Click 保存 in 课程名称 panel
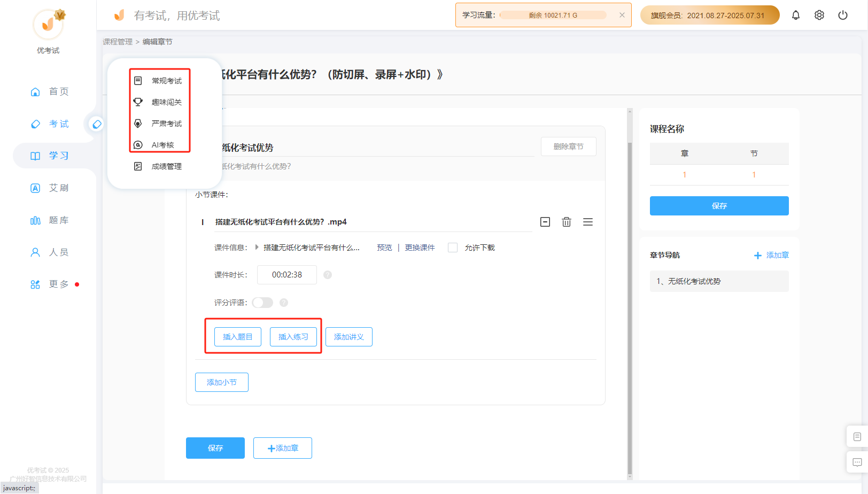The width and height of the screenshot is (868, 494). point(719,206)
